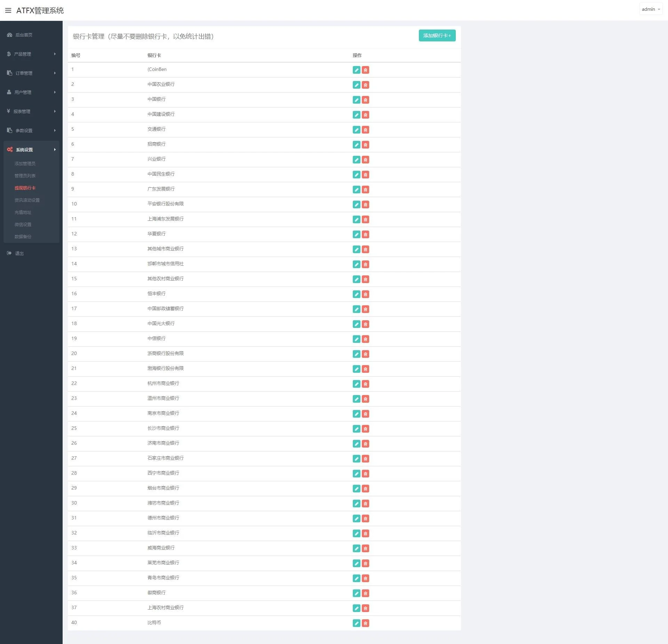Select 充值地址 in sidebar submenu
Screen dimensions: 668x644
coord(23,212)
